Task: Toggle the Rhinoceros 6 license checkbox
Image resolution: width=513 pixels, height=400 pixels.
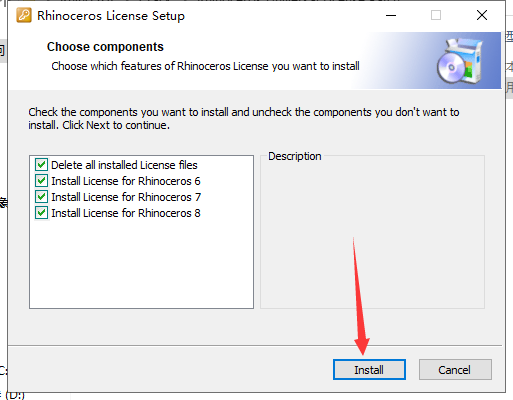Action: click(x=41, y=181)
